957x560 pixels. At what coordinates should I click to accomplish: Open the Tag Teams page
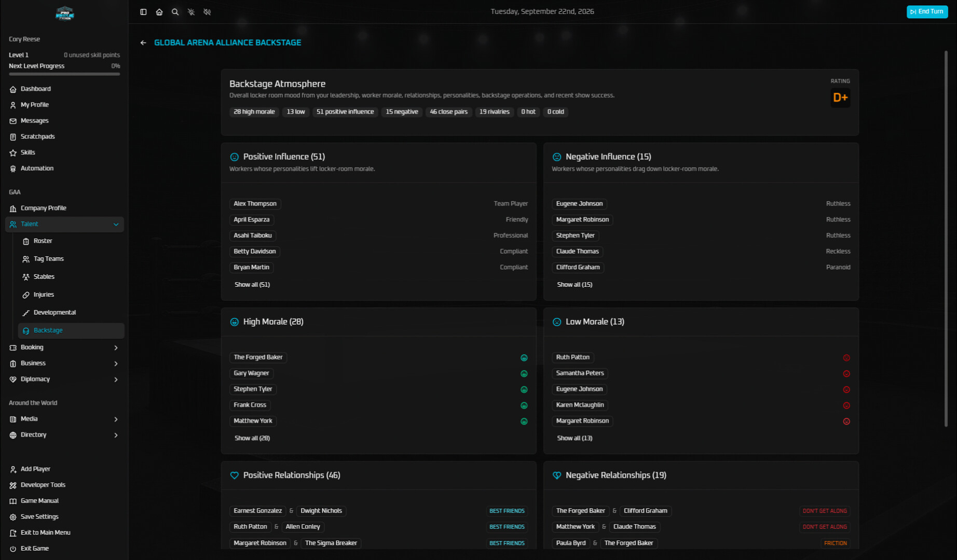pyautogui.click(x=71, y=259)
